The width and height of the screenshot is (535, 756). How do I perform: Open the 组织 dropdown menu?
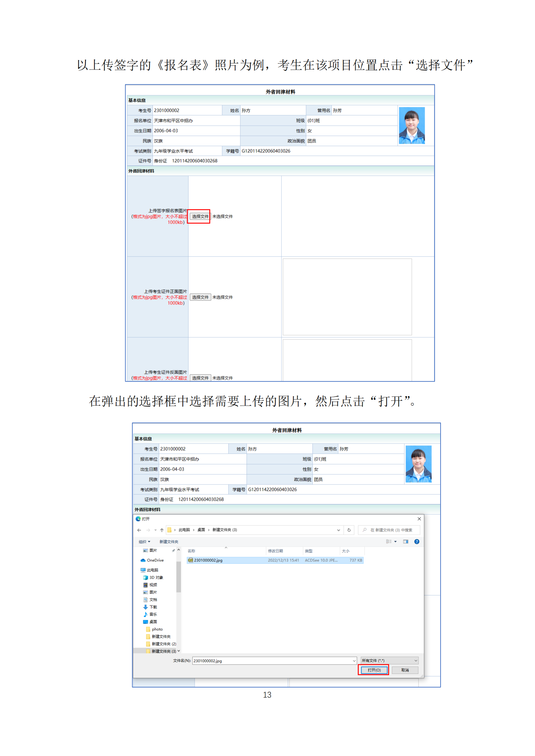pos(144,542)
